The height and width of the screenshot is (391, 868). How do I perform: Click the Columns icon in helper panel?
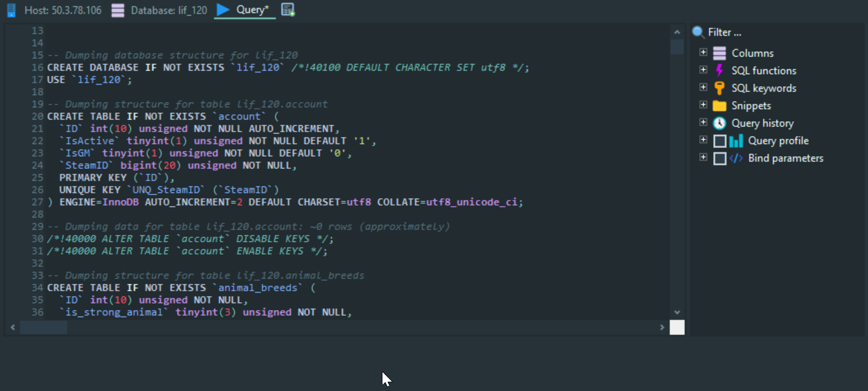coord(720,53)
